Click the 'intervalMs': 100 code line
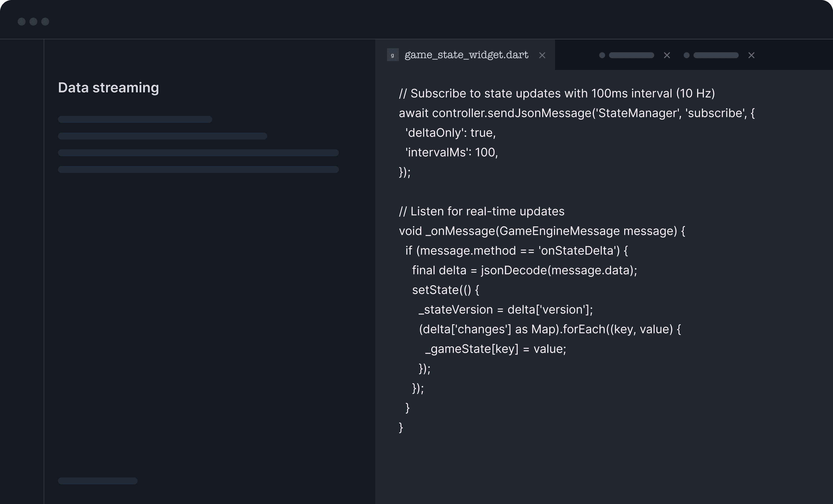 point(451,153)
